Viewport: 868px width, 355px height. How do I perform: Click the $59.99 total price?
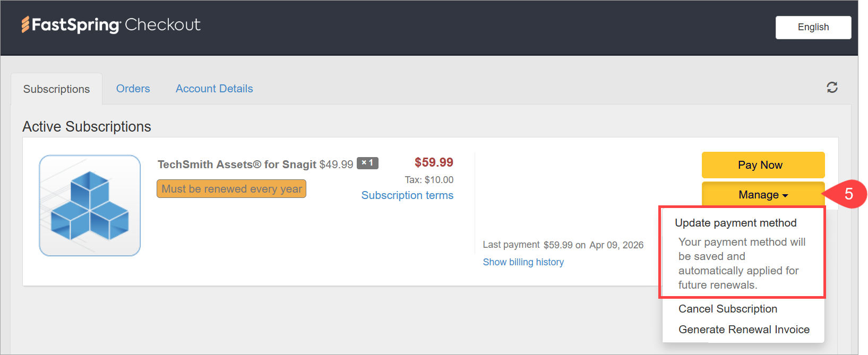click(x=434, y=162)
